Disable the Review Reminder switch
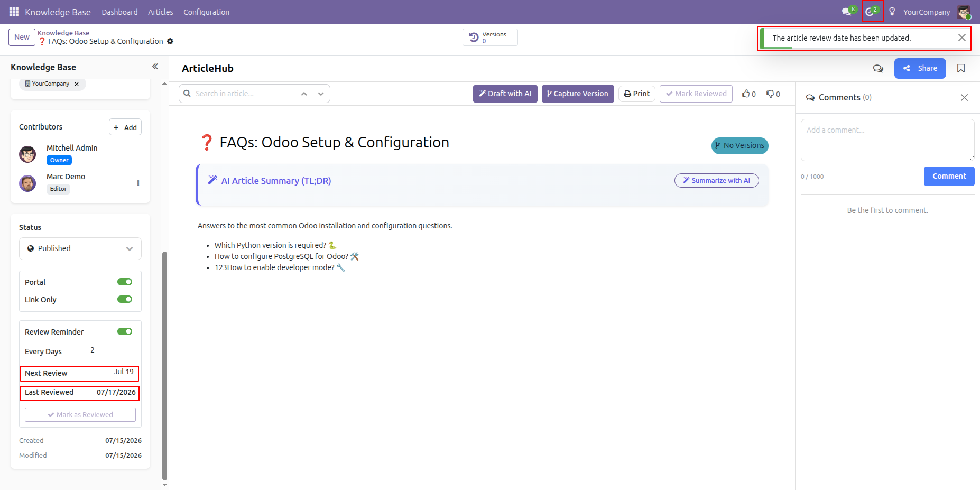The image size is (980, 490). [125, 331]
